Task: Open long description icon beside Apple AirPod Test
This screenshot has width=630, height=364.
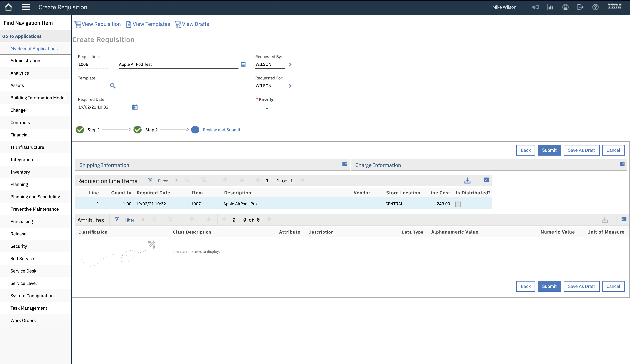Action: [243, 64]
